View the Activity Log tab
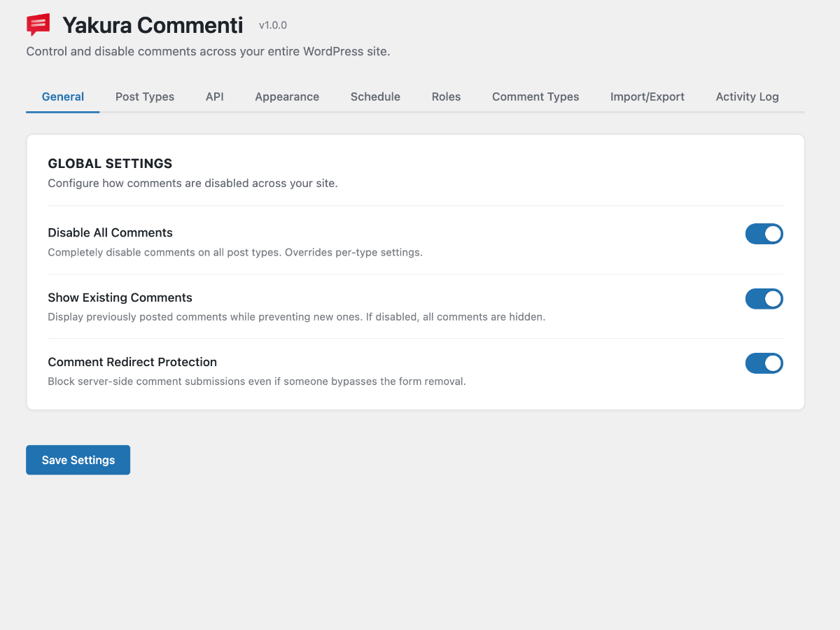 pos(747,97)
